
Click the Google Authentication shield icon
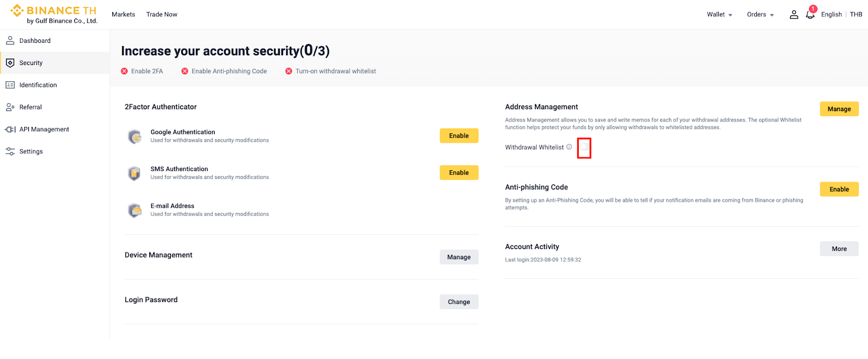(x=135, y=137)
